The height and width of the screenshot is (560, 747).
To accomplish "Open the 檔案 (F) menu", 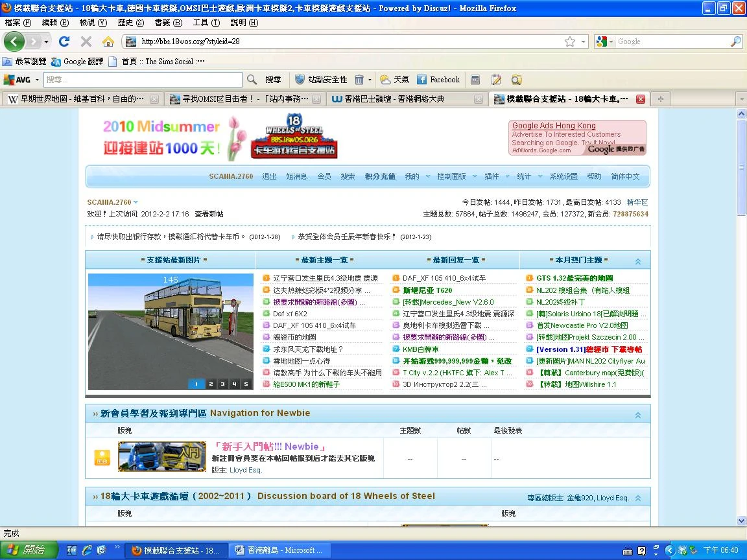I will coord(18,23).
